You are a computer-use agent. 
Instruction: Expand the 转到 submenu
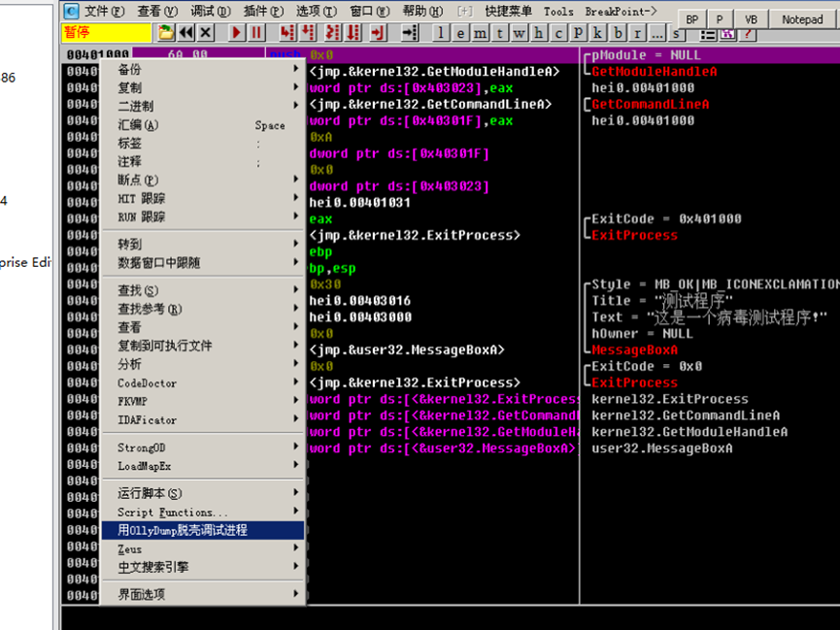pos(203,245)
